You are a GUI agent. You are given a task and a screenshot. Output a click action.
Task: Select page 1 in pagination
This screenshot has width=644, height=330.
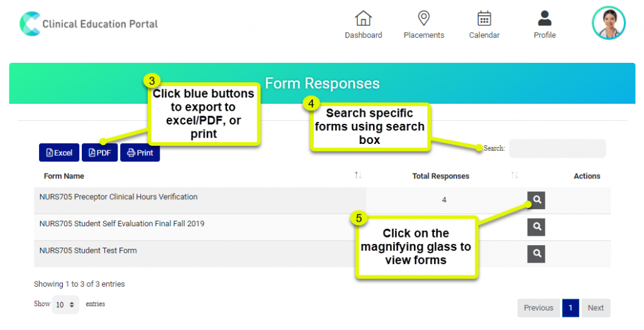(570, 308)
